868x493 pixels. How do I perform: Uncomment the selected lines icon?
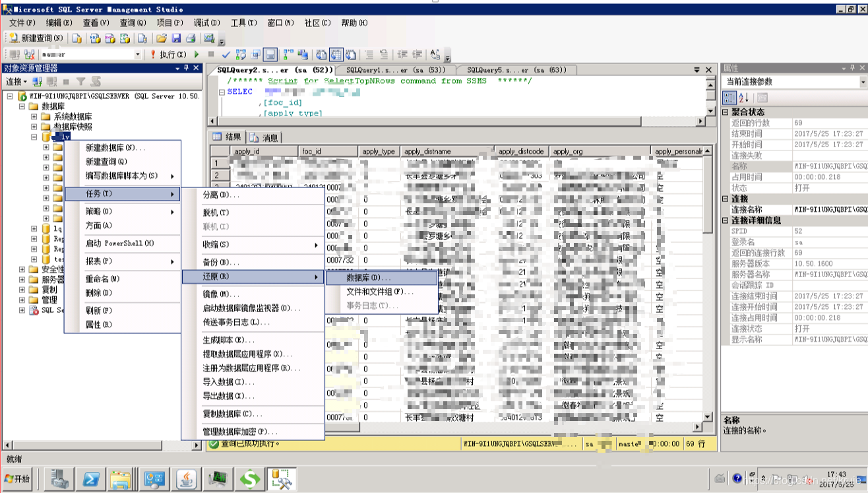coord(384,55)
